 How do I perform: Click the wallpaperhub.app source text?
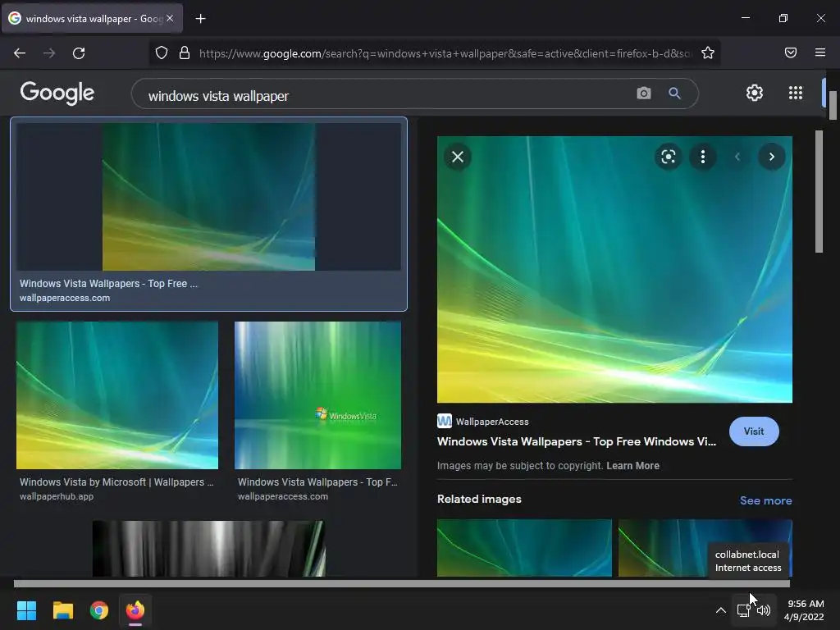pos(57,496)
